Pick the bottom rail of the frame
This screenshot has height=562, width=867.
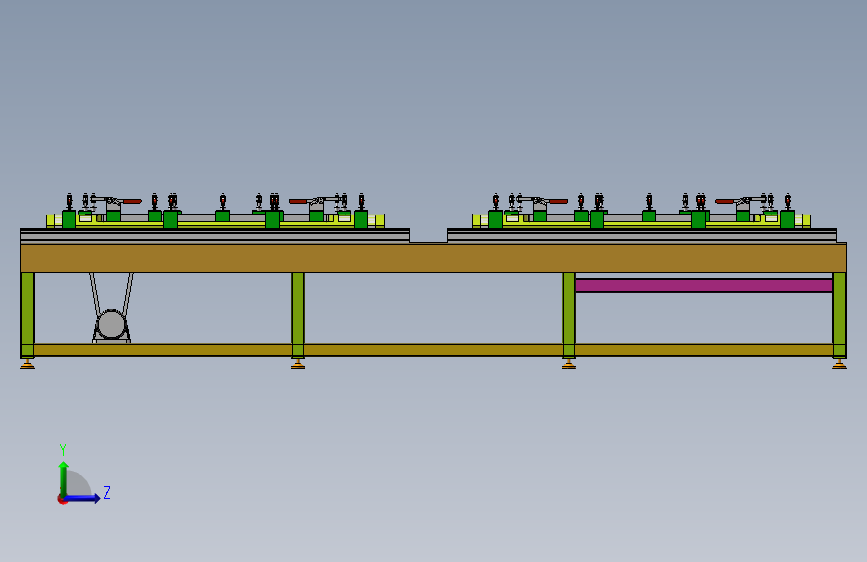(434, 350)
